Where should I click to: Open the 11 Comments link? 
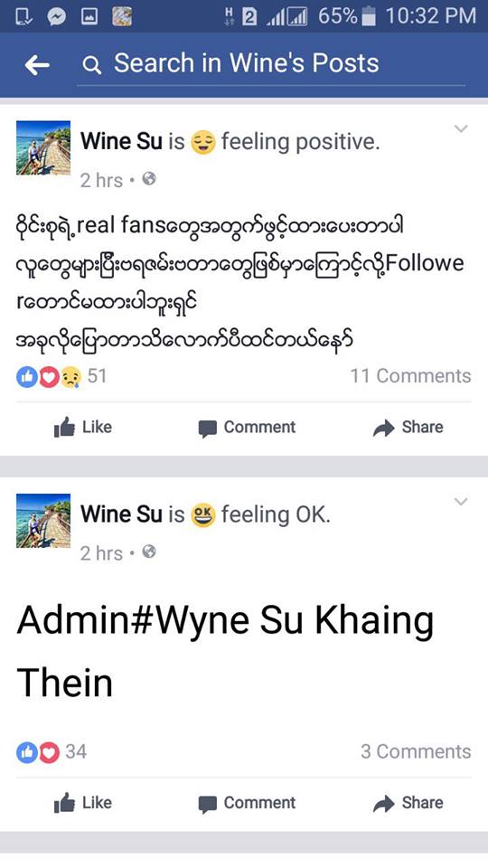[410, 376]
